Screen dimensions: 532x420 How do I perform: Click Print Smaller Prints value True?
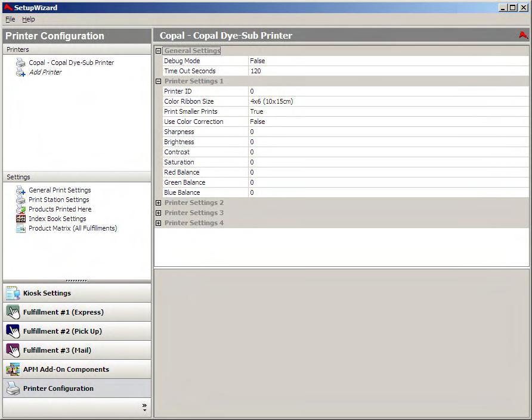click(388, 111)
